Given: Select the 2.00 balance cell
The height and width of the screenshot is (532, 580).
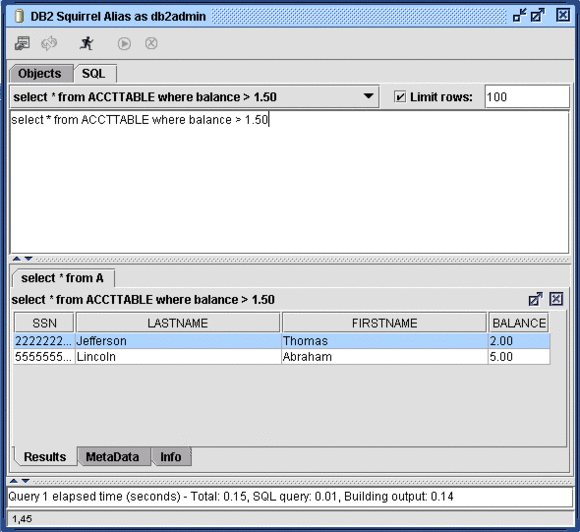Looking at the screenshot, I should [x=519, y=341].
